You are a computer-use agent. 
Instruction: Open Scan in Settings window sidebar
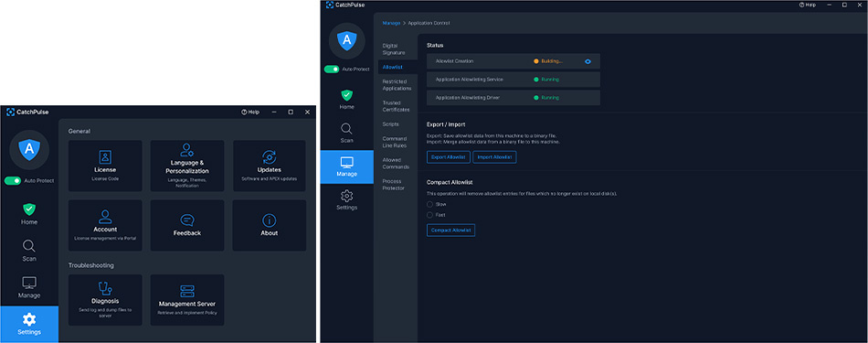coord(29,251)
